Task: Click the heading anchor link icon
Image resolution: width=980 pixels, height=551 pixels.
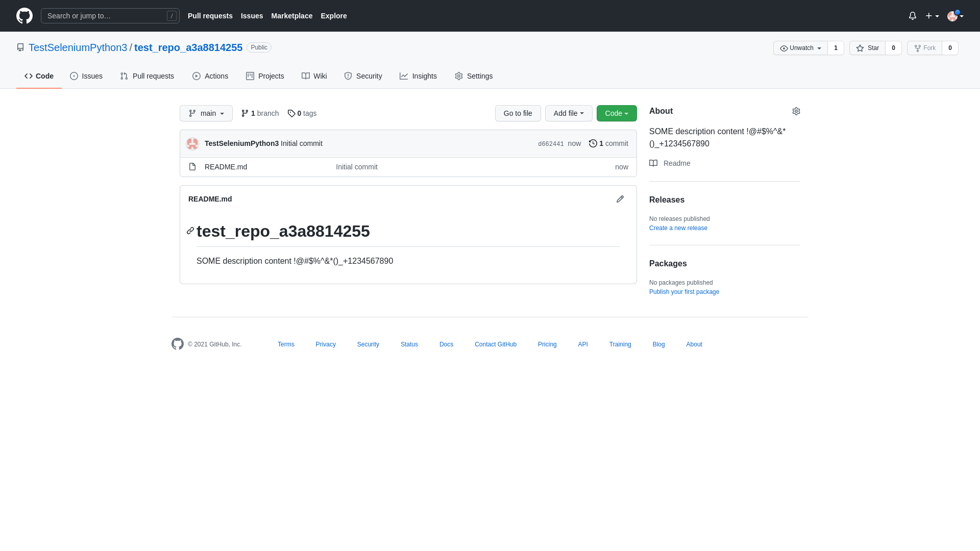Action: tap(190, 231)
